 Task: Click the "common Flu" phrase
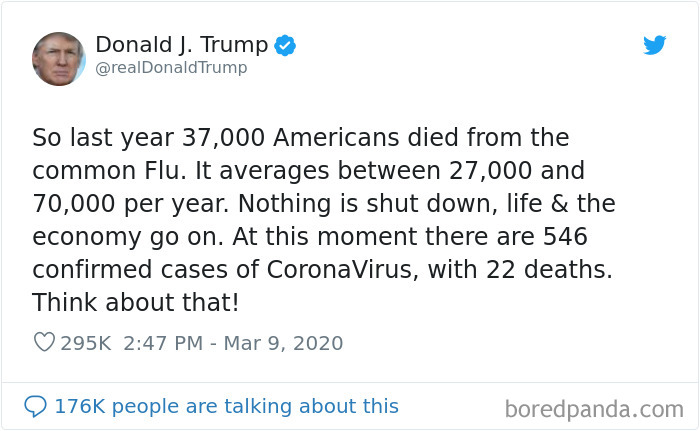98,170
